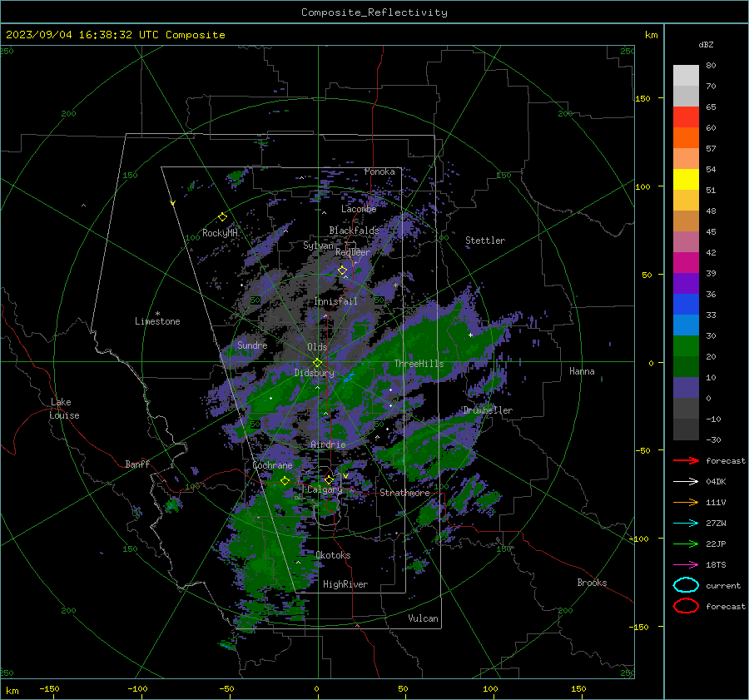The height and width of the screenshot is (700, 749).
Task: Select the 80 dBZ light gray swatch
Action: (686, 75)
